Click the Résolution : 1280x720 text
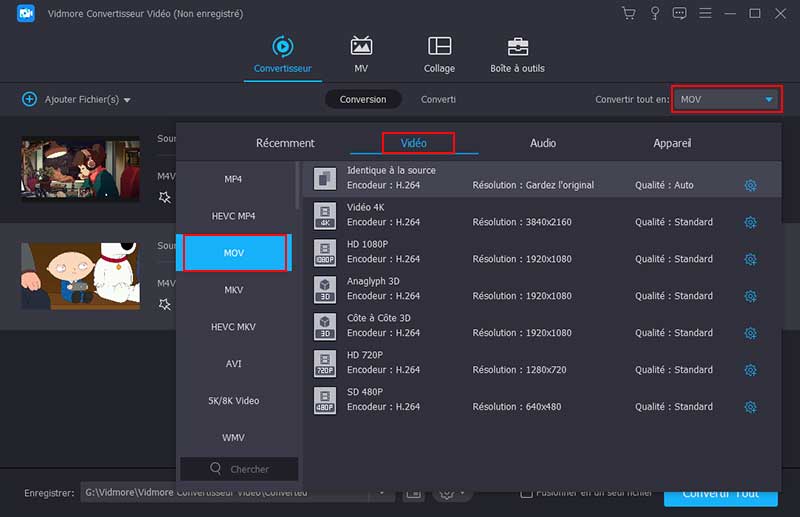Image resolution: width=800 pixels, height=517 pixels. click(519, 370)
